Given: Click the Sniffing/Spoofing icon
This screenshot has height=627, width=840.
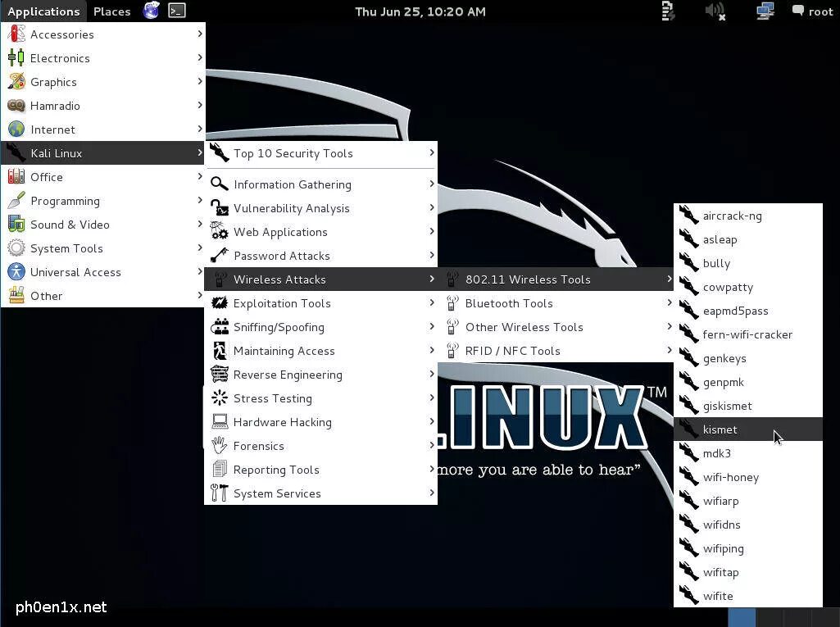Looking at the screenshot, I should point(219,326).
